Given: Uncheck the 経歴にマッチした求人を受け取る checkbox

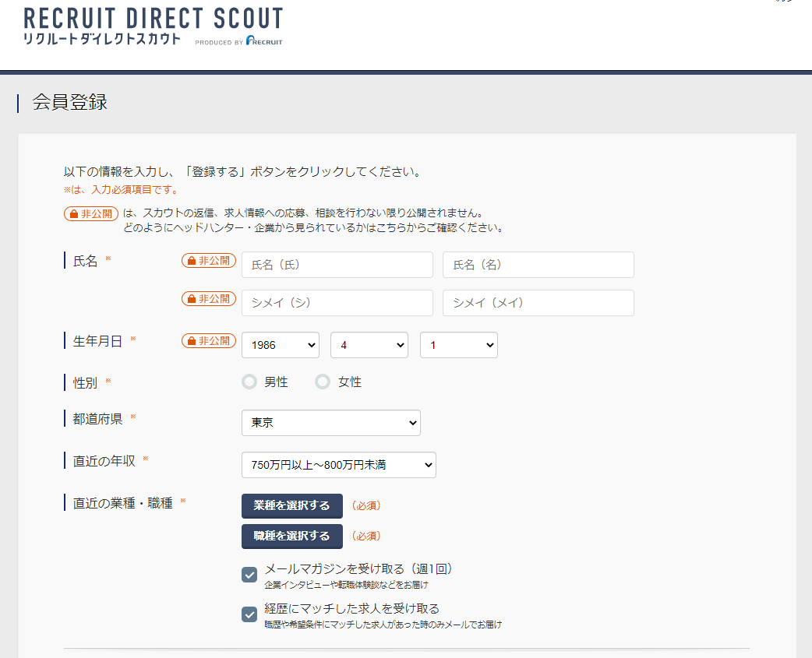Looking at the screenshot, I should coord(249,614).
